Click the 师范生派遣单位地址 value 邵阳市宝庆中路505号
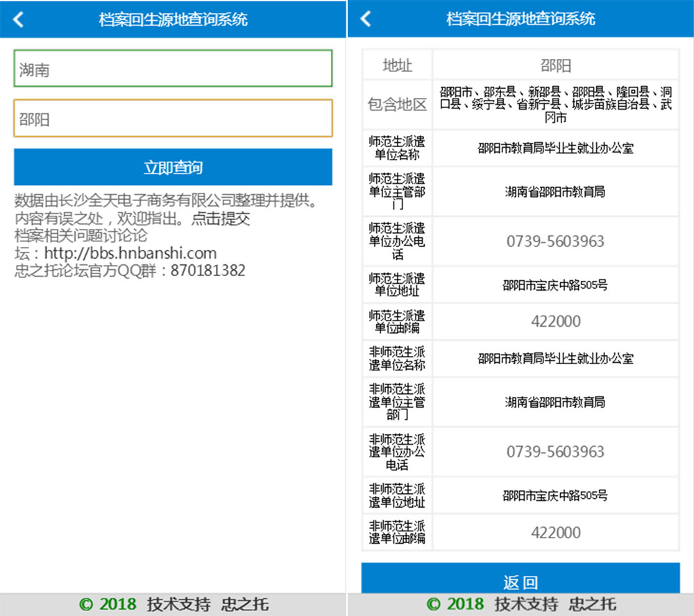694x616 pixels. (x=555, y=285)
